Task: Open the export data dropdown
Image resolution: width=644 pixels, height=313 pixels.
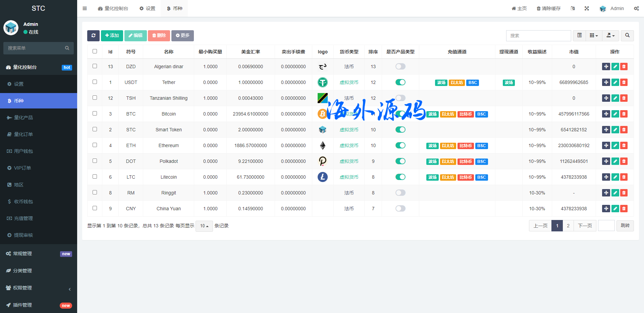Action: click(610, 36)
